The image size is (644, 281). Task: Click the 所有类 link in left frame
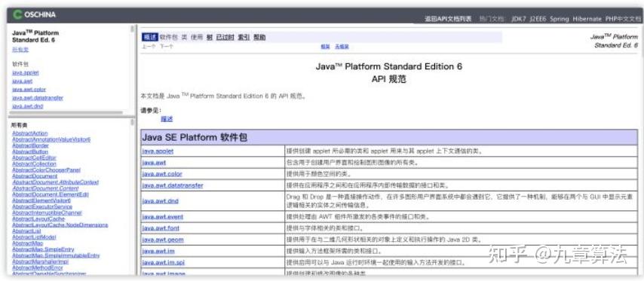point(20,50)
